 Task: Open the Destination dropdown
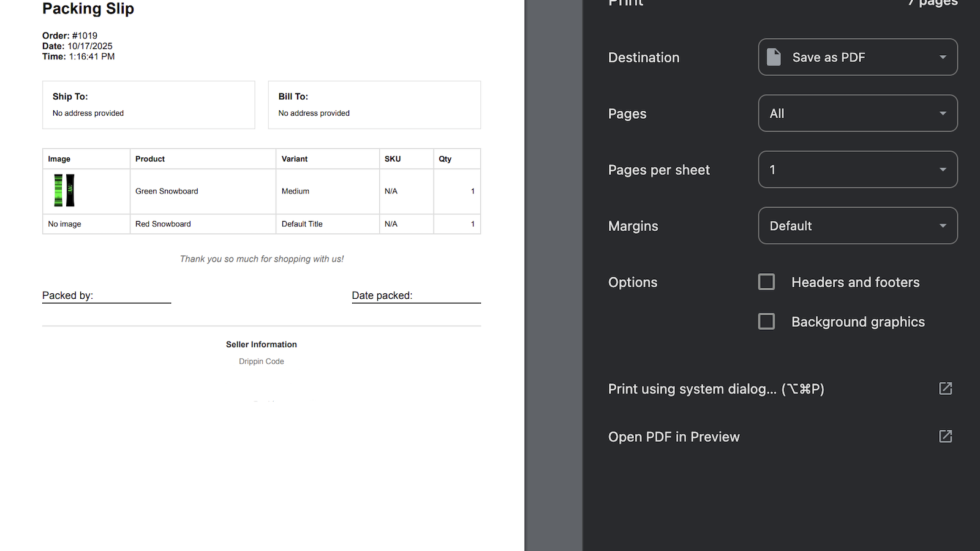pyautogui.click(x=857, y=57)
